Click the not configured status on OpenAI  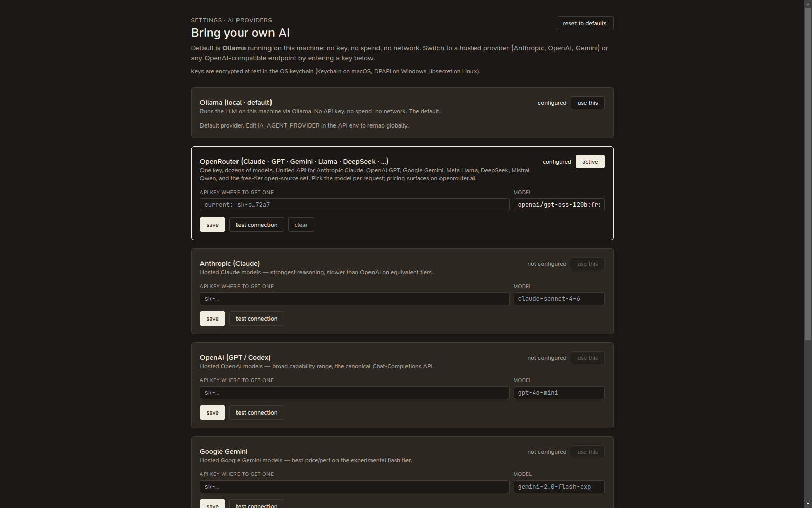(547, 358)
